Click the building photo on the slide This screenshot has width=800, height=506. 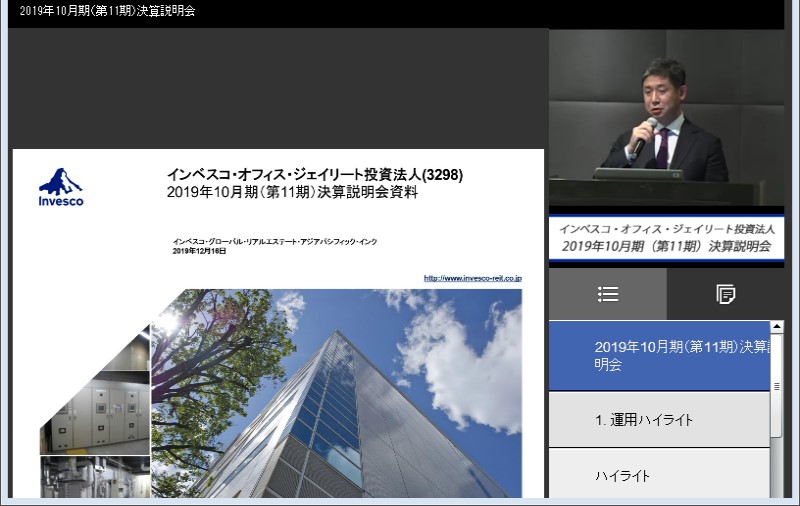pos(337,393)
